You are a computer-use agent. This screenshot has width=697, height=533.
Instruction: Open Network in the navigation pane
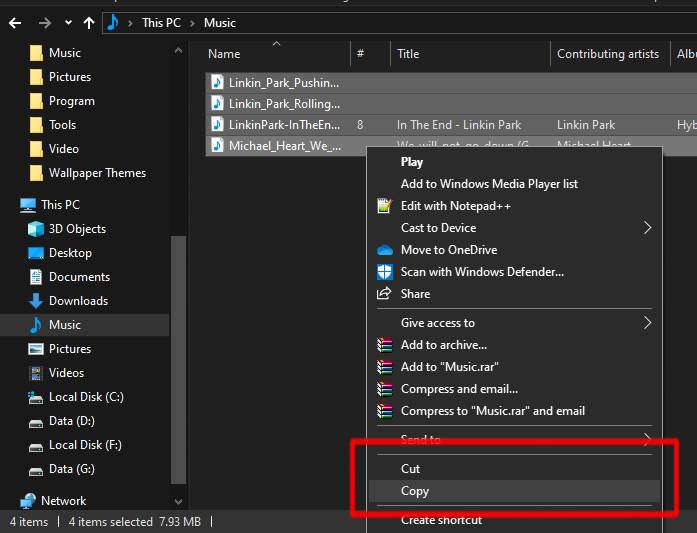[x=53, y=501]
